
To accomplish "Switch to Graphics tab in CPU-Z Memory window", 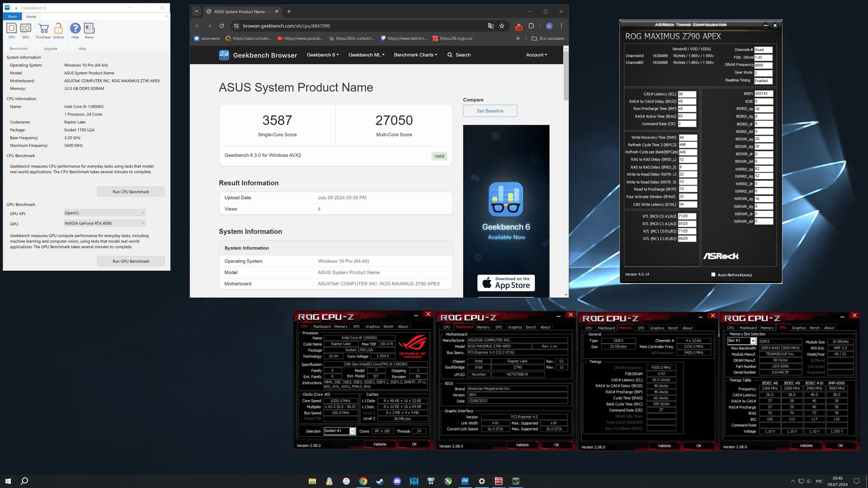I will (657, 328).
